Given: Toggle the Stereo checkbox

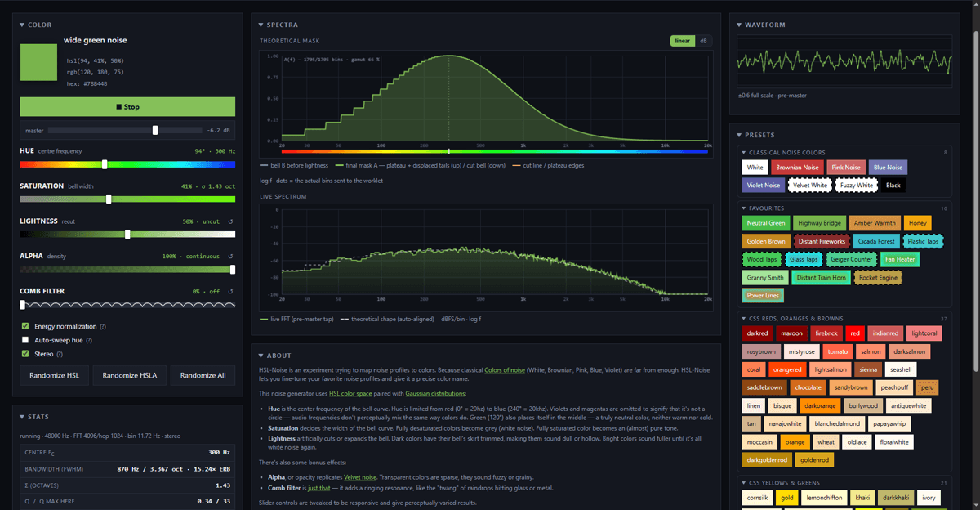Looking at the screenshot, I should [24, 354].
